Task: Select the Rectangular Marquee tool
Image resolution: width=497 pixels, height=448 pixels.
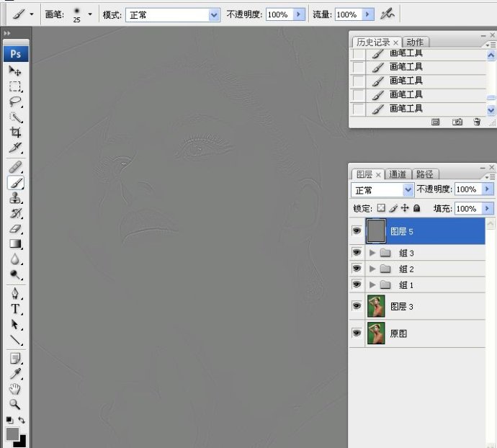Action: point(15,86)
